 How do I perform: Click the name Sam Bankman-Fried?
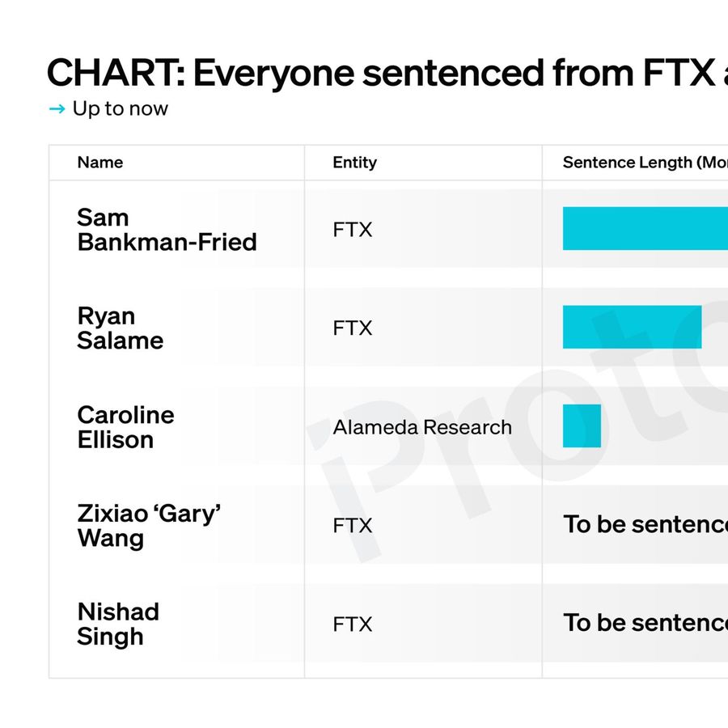pos(167,230)
